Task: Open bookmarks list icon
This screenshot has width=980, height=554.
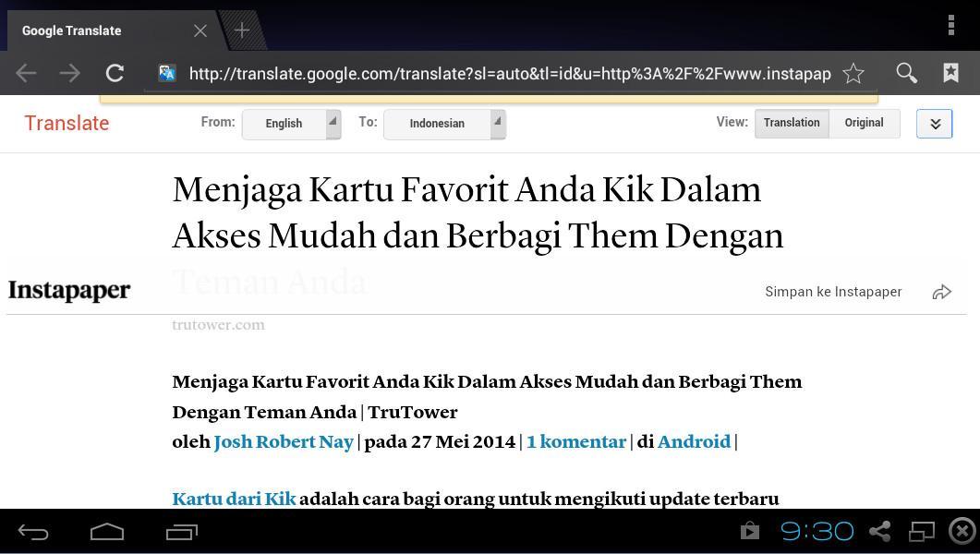Action: pos(950,73)
